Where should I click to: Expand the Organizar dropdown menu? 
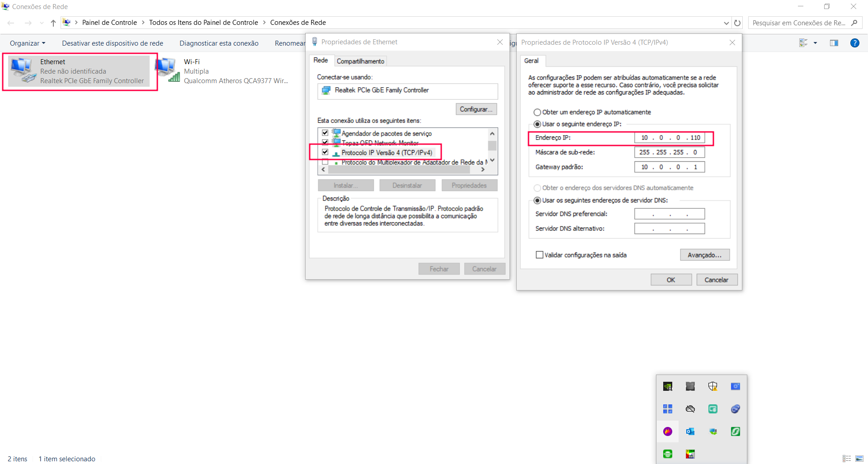pos(28,43)
